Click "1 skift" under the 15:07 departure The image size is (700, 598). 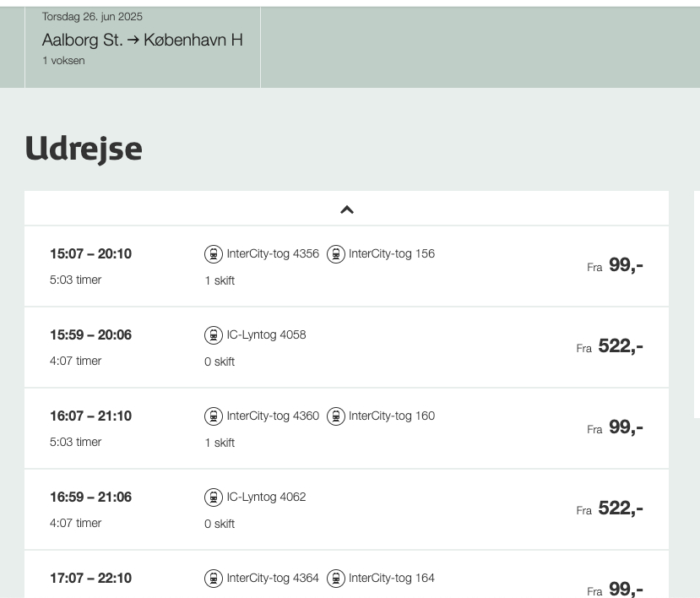pos(220,280)
